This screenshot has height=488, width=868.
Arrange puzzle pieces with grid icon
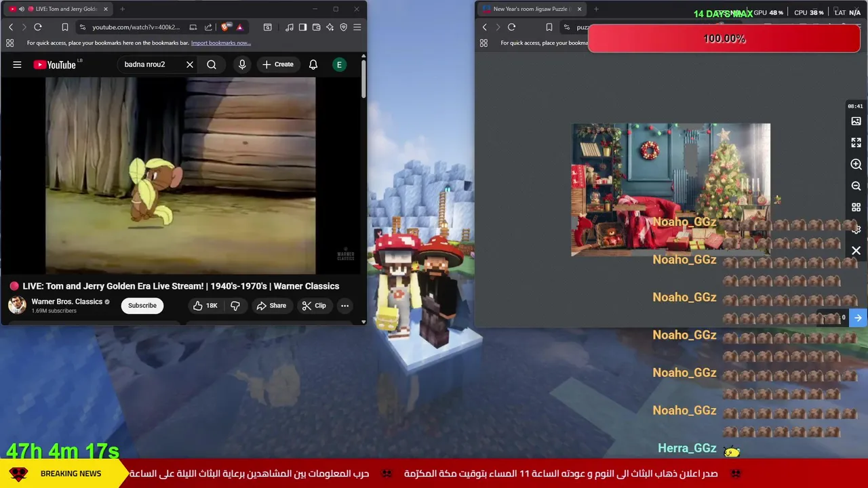click(x=856, y=207)
